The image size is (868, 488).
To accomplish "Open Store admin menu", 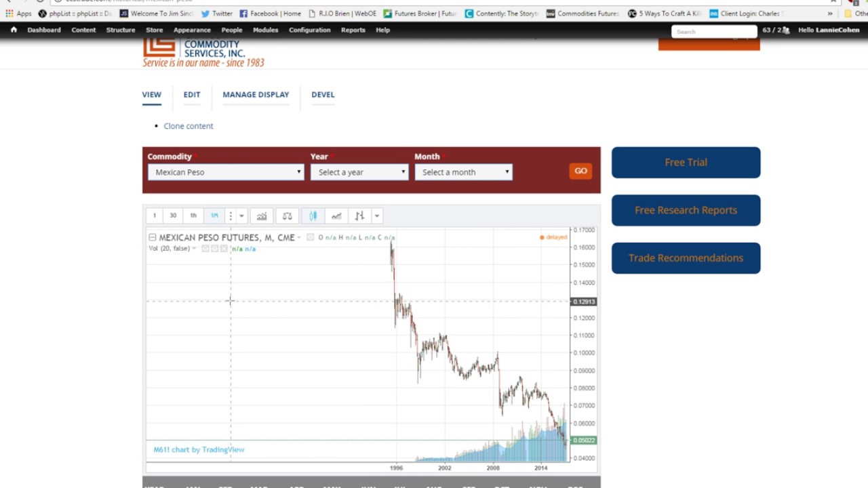I will [x=155, y=30].
